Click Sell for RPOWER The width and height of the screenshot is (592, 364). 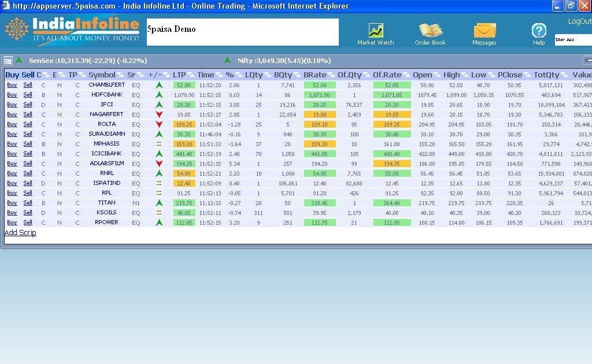[x=28, y=222]
